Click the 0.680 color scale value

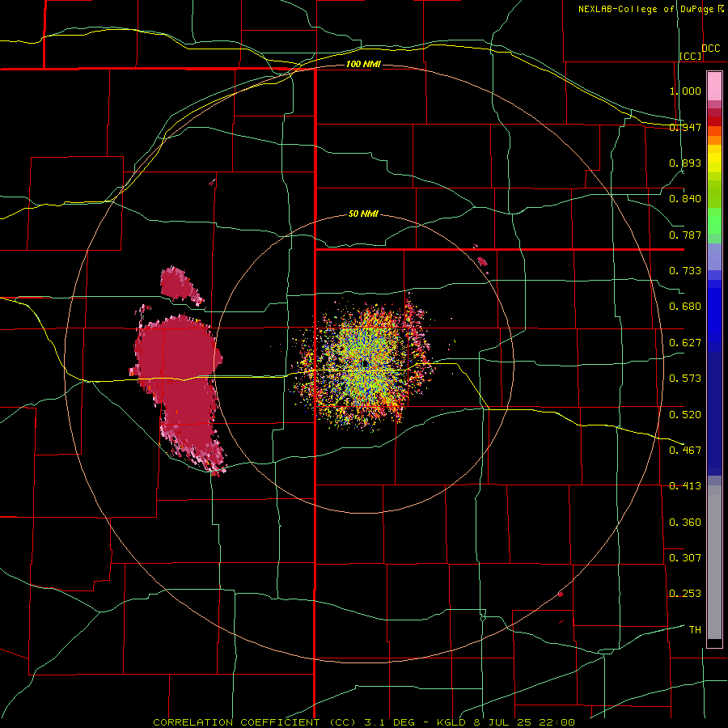click(685, 307)
